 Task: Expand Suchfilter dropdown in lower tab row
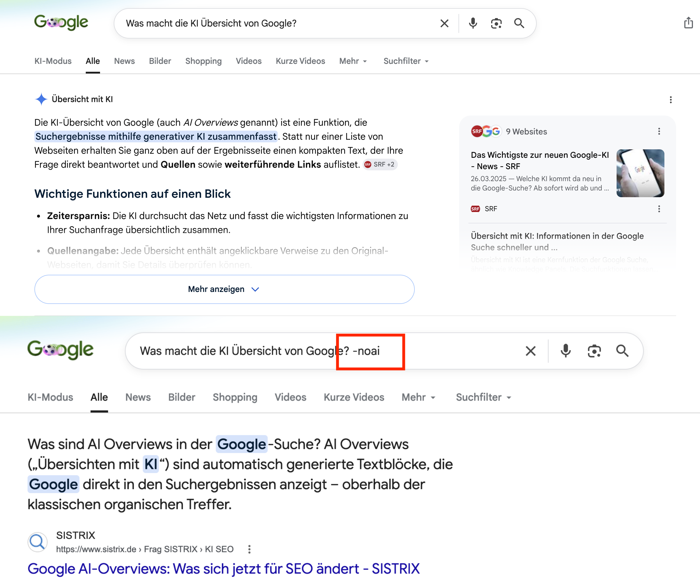pyautogui.click(x=484, y=397)
